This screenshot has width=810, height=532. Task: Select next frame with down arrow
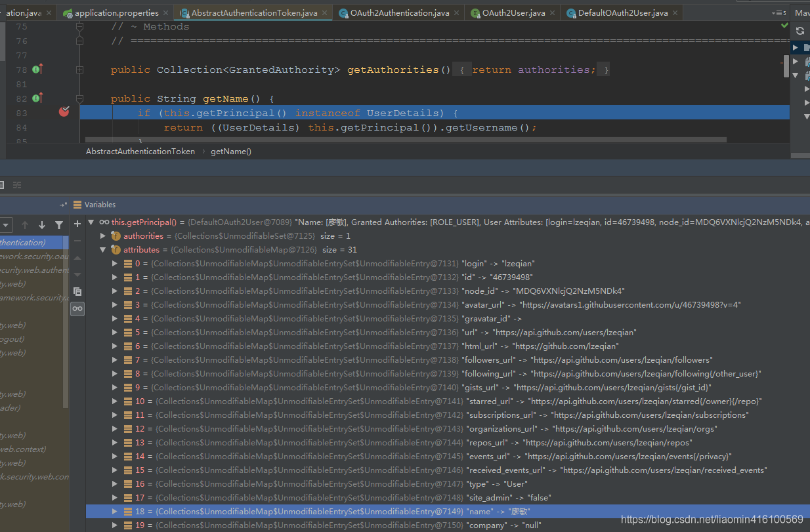click(42, 225)
